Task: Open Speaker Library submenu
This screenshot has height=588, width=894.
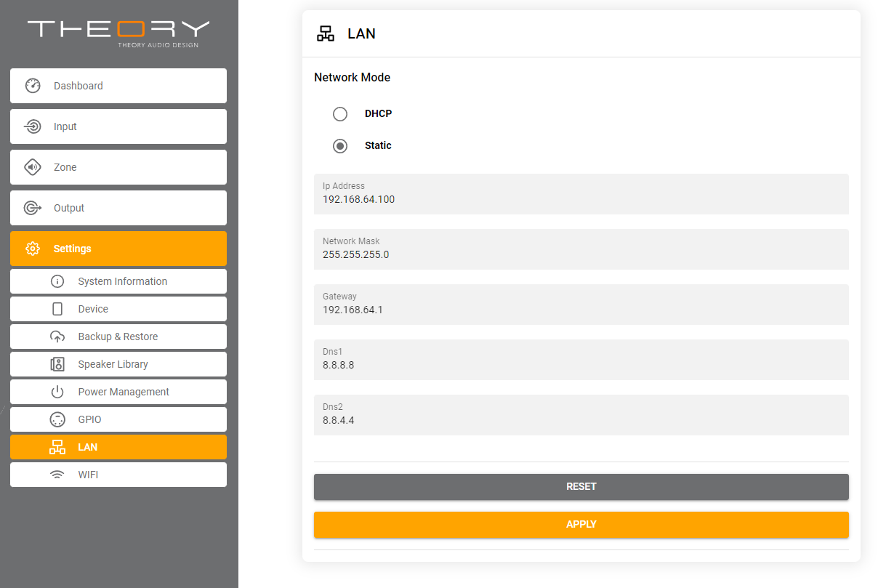Action: [118, 364]
